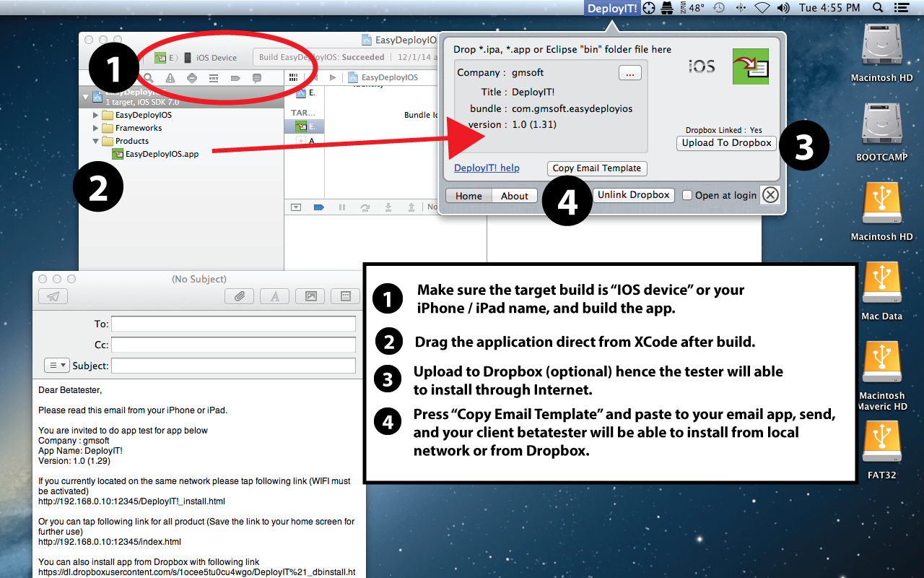Click the step into icon in Xcode
This screenshot has width=924, height=578.
(388, 207)
